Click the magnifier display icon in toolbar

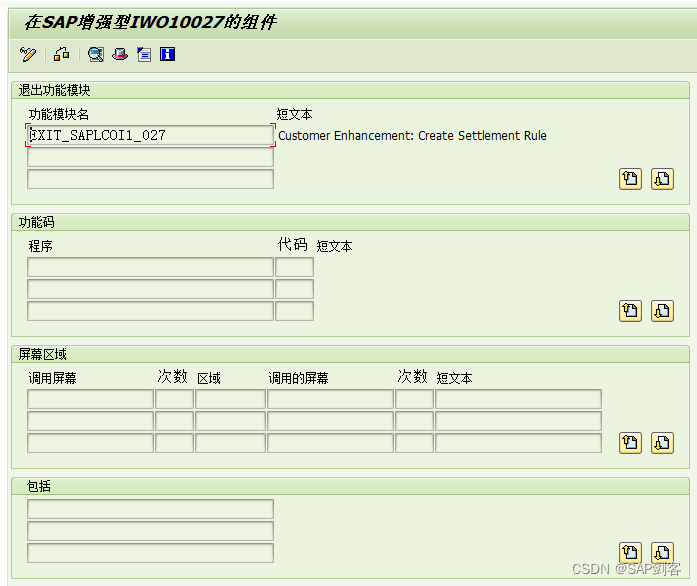point(96,54)
